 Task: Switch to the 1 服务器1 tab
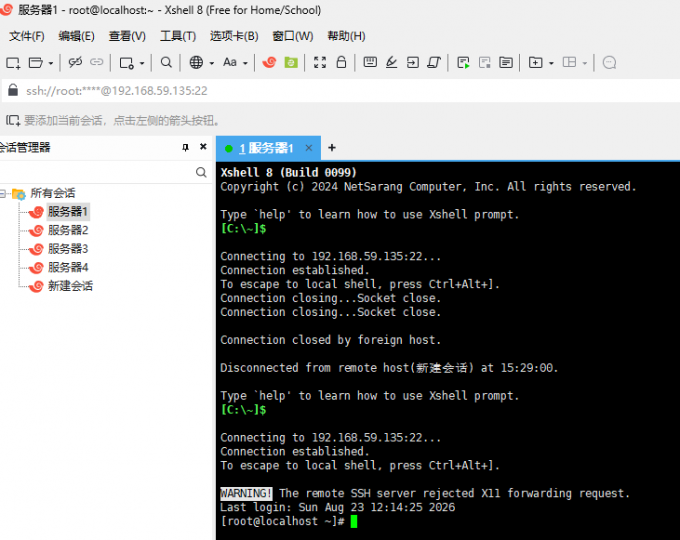point(266,148)
